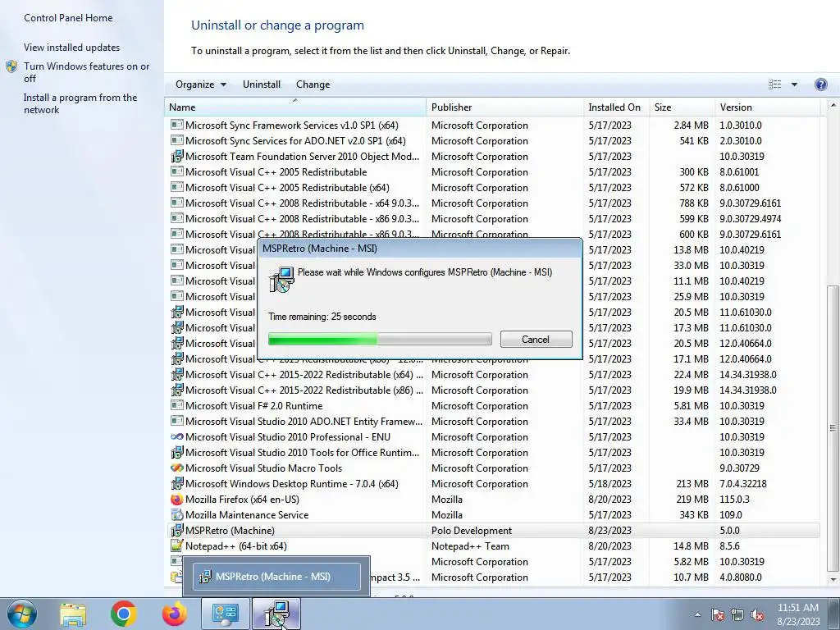
Task: Sort list by Size column header
Action: [682, 107]
